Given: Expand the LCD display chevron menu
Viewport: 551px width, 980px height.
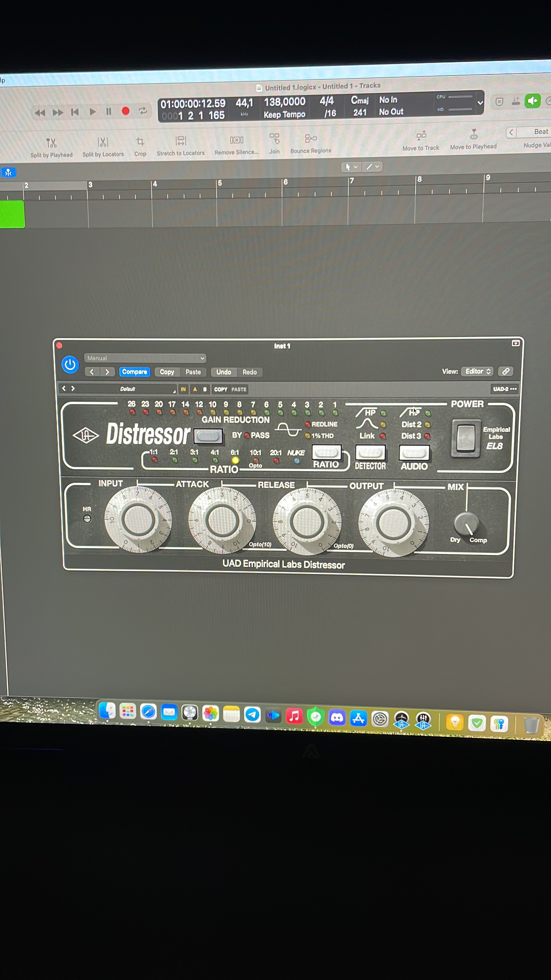Looking at the screenshot, I should [480, 103].
